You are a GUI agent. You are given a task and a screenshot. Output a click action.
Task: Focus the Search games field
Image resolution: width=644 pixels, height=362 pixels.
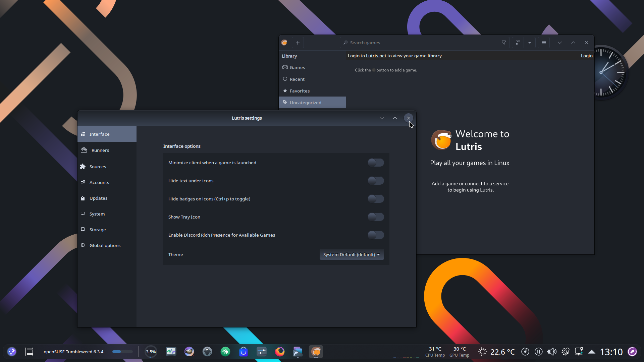point(419,43)
